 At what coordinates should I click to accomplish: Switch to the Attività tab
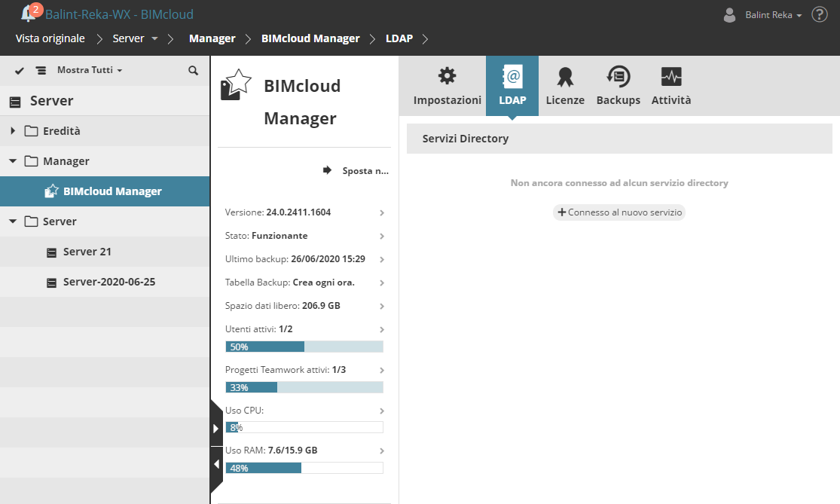tap(671, 86)
